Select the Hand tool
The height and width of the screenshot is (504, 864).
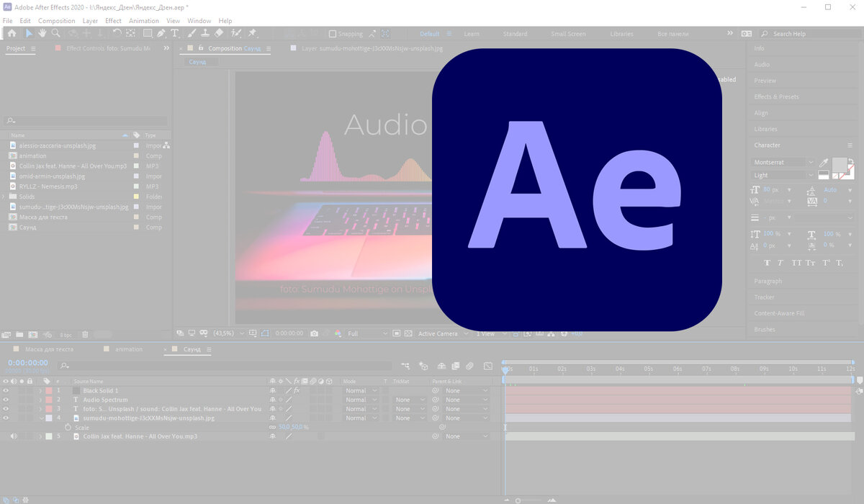42,33
